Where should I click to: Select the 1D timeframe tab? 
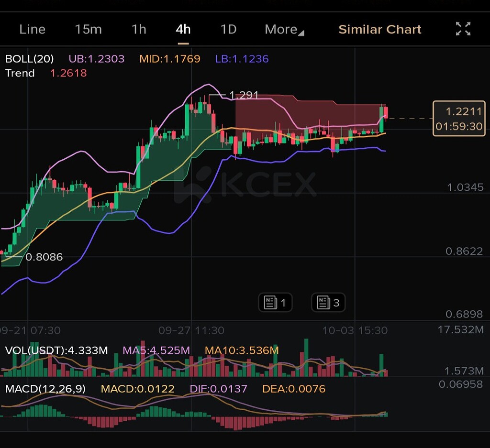228,29
